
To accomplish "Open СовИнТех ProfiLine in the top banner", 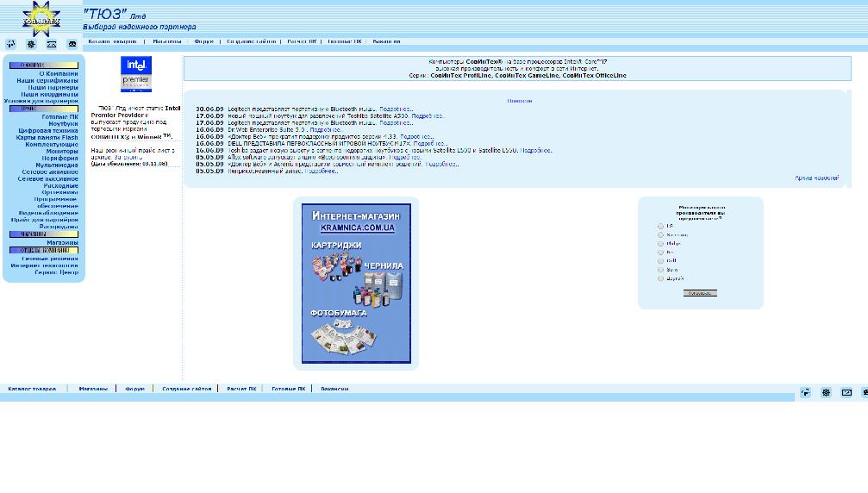I will click(x=460, y=76).
